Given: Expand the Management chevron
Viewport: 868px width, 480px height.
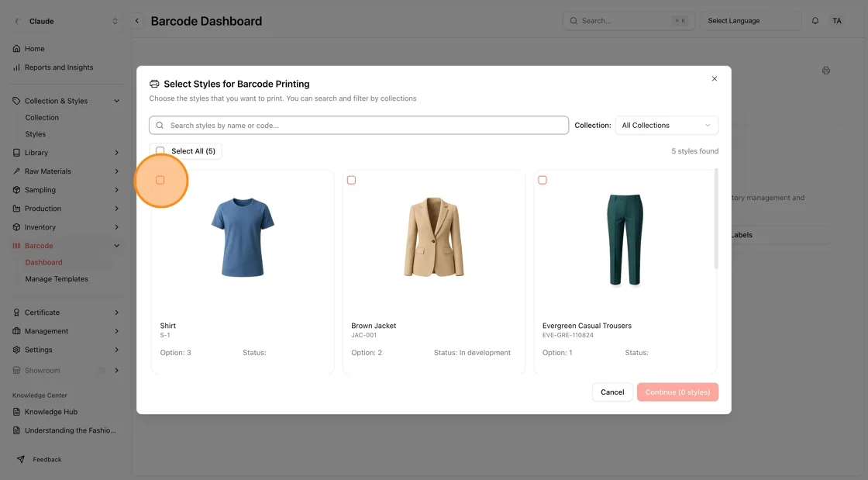Looking at the screenshot, I should pyautogui.click(x=117, y=331).
